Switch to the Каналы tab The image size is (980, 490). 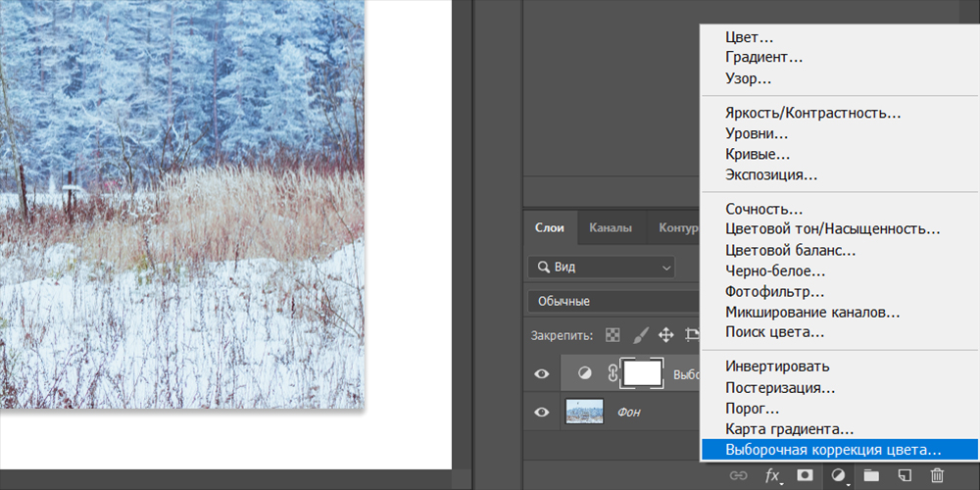pyautogui.click(x=610, y=228)
